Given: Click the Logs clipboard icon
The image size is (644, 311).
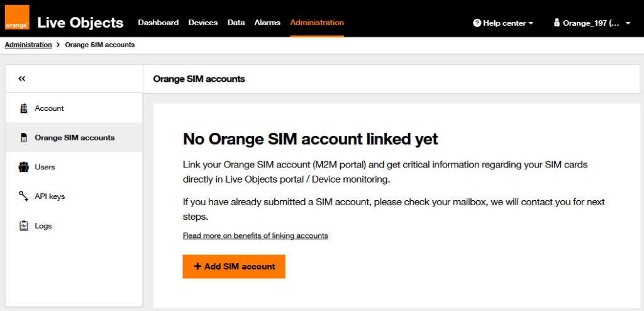Looking at the screenshot, I should [x=24, y=225].
